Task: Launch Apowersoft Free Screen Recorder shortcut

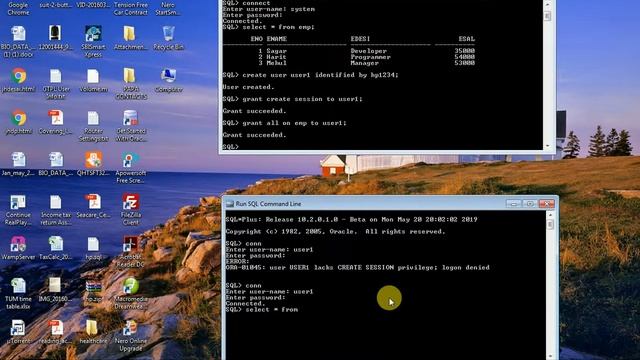Action: tap(130, 160)
